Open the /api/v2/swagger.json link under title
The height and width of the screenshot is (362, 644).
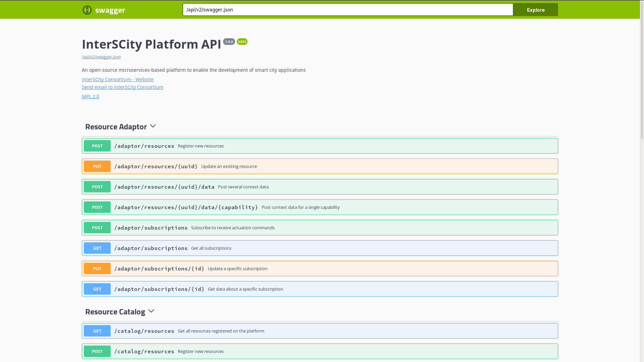click(x=101, y=57)
